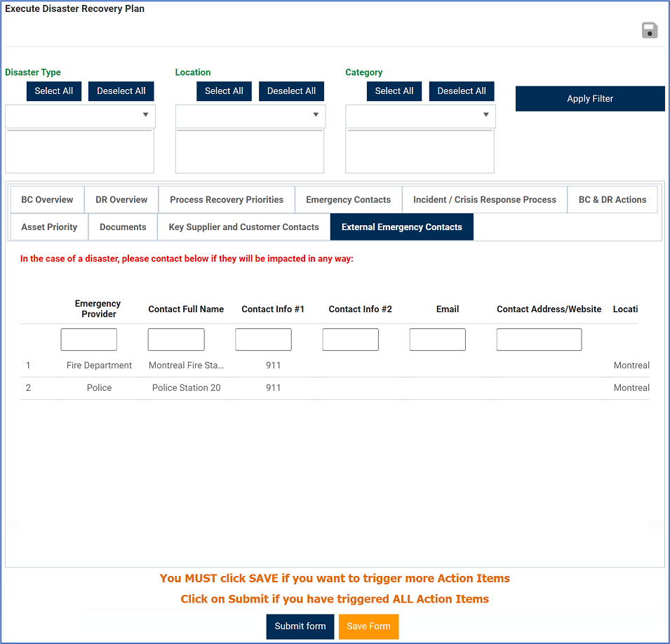The image size is (670, 644).
Task: Sort by Contact Info #1 column header
Action: click(273, 309)
